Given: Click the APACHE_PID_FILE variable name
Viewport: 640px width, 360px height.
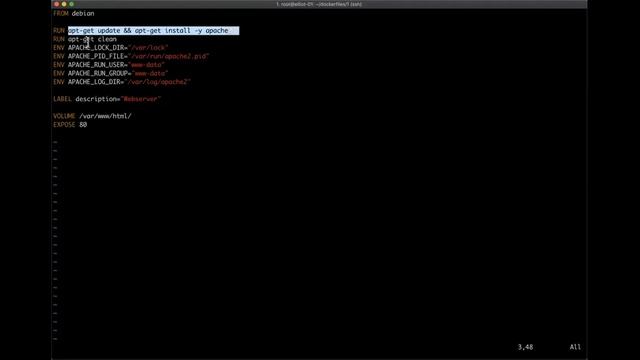Looking at the screenshot, I should point(96,56).
